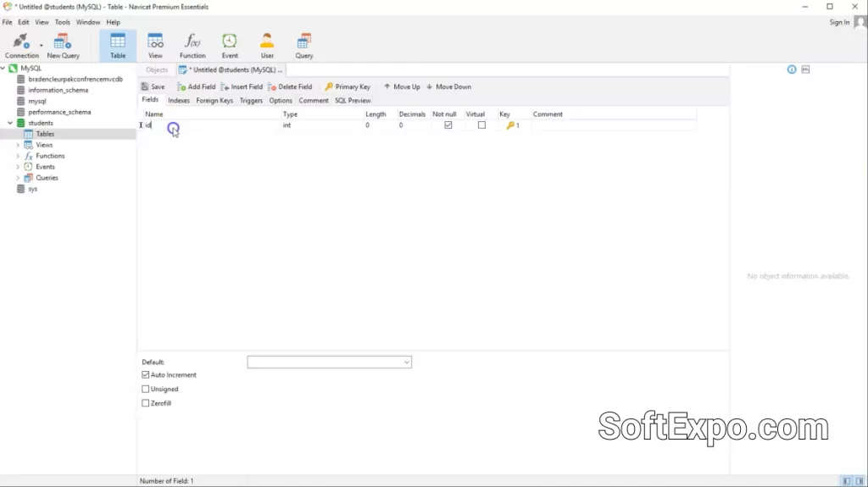Viewport: 868px width, 487px height.
Task: Open the User toolbar icon
Action: coord(267,46)
